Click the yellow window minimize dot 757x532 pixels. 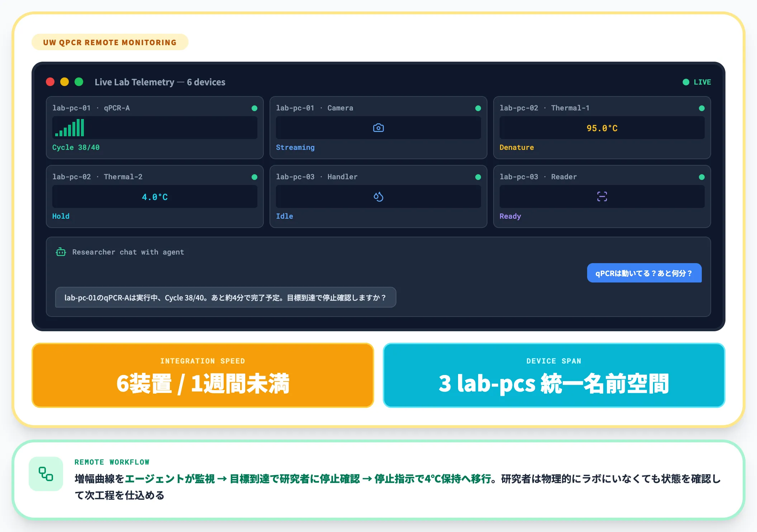tap(65, 82)
